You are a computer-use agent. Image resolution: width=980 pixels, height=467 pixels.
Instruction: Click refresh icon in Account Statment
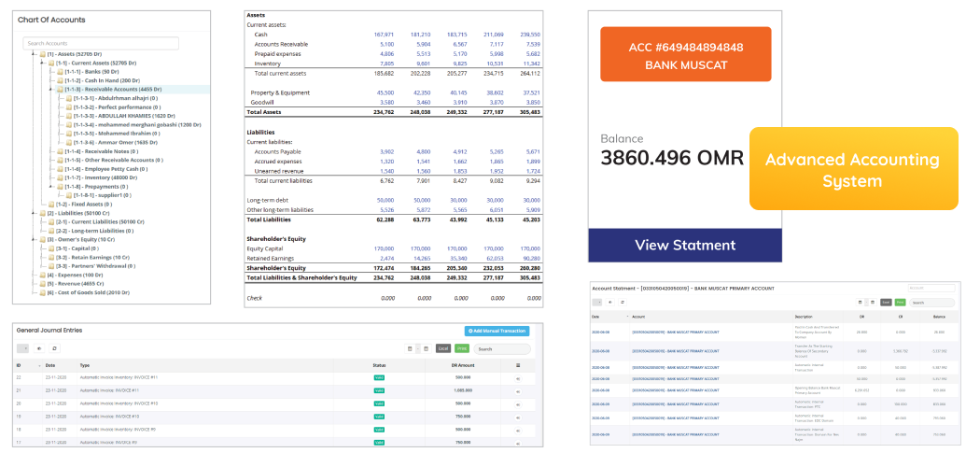point(623,302)
